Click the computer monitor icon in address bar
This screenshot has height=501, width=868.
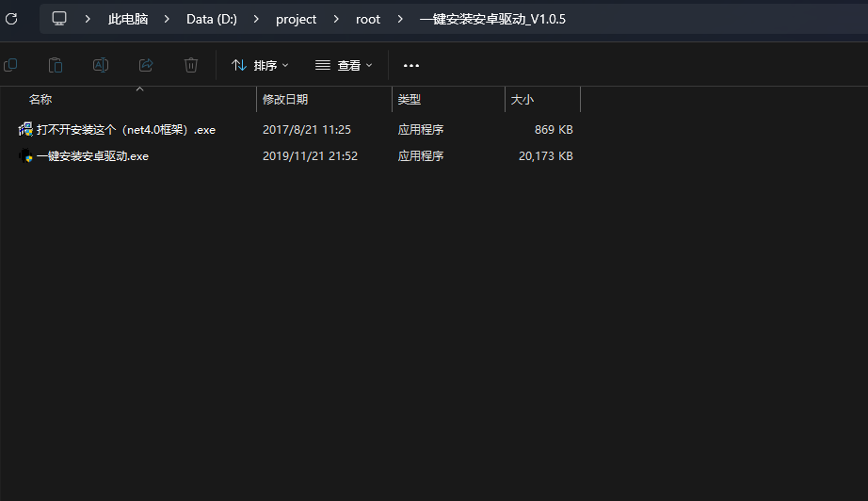tap(59, 19)
